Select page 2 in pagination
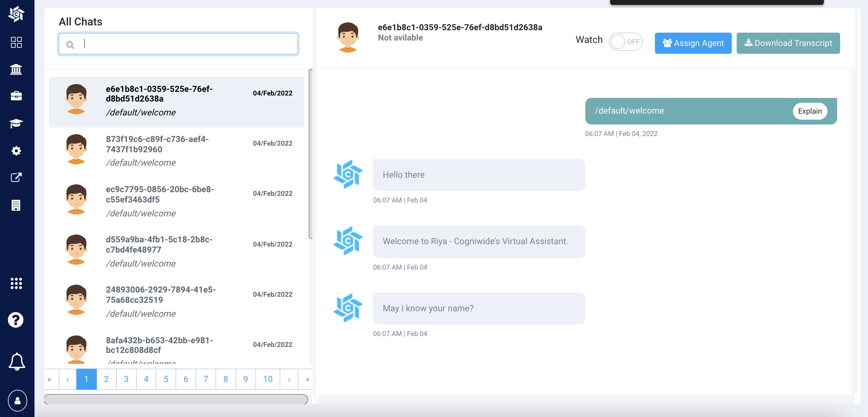Viewport: 868px width, 417px height. tap(106, 379)
